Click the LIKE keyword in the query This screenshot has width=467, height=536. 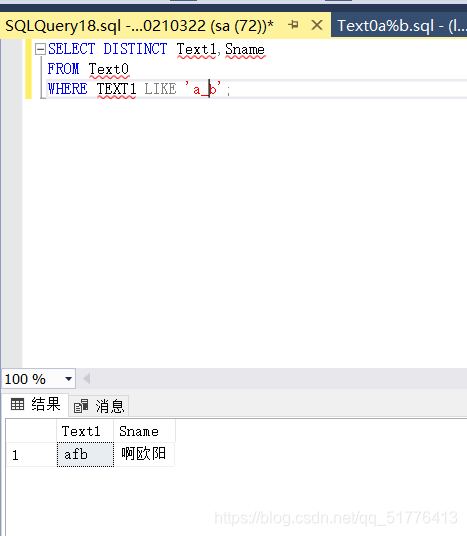160,89
